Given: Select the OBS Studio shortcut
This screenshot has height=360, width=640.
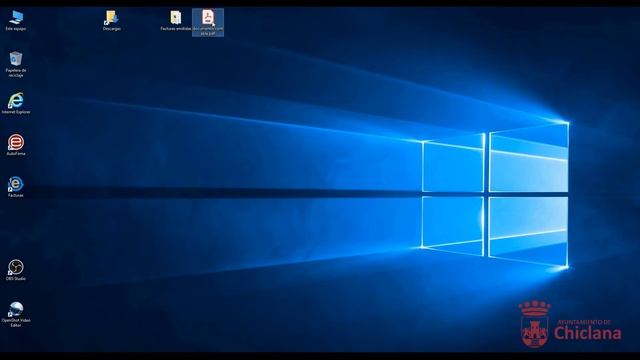Looking at the screenshot, I should [16, 270].
